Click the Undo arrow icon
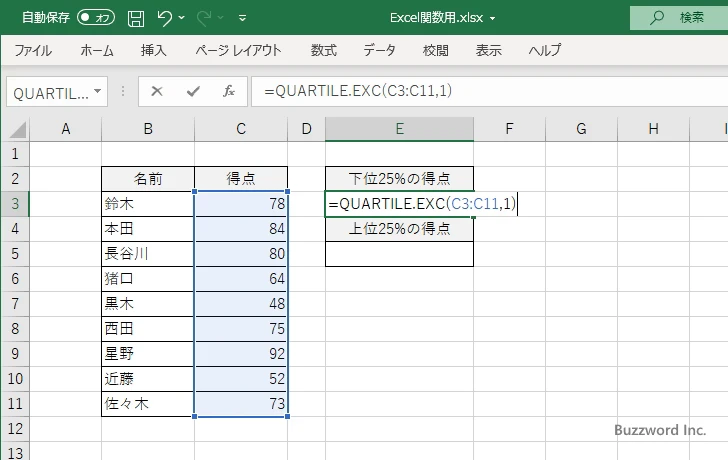728x460 pixels. point(164,18)
